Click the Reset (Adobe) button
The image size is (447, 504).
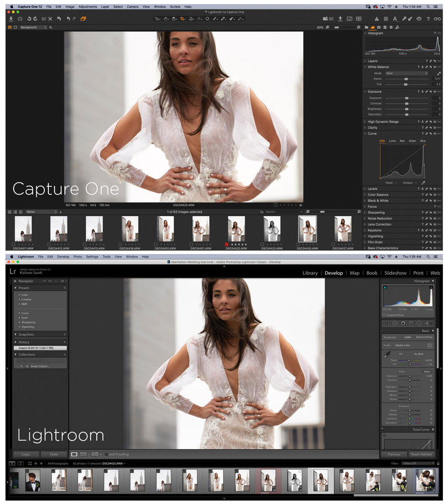tap(422, 455)
